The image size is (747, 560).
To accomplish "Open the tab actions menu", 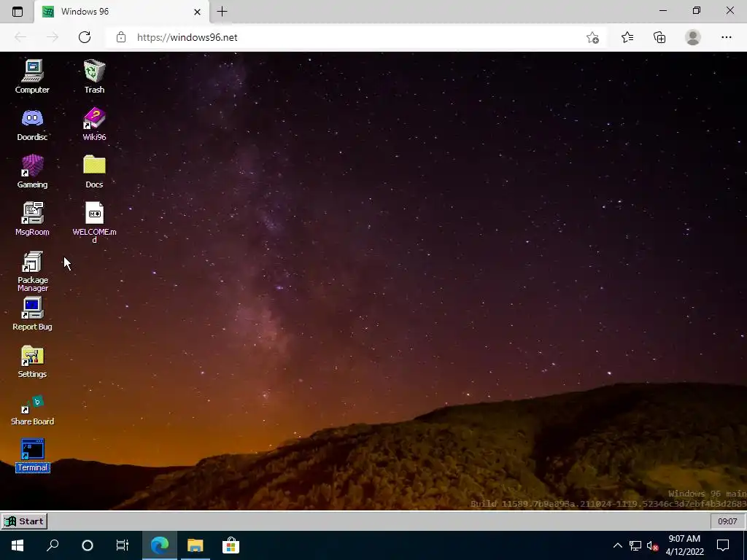I will (x=18, y=12).
